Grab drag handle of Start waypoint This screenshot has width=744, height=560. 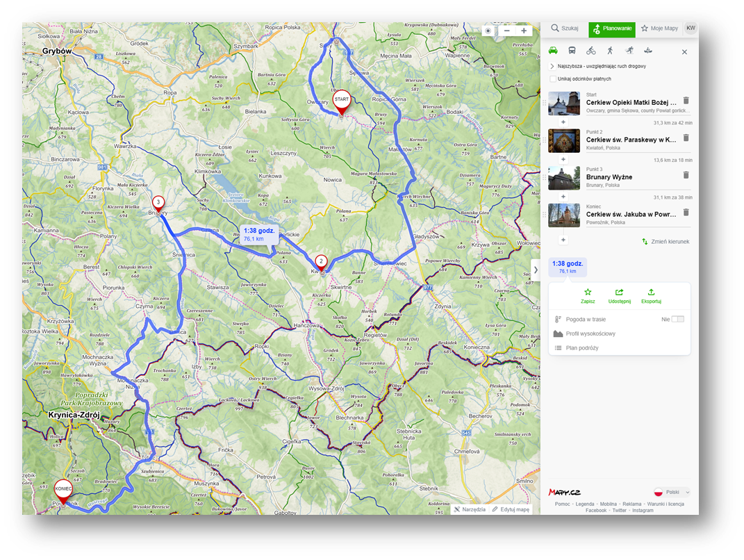pos(544,103)
